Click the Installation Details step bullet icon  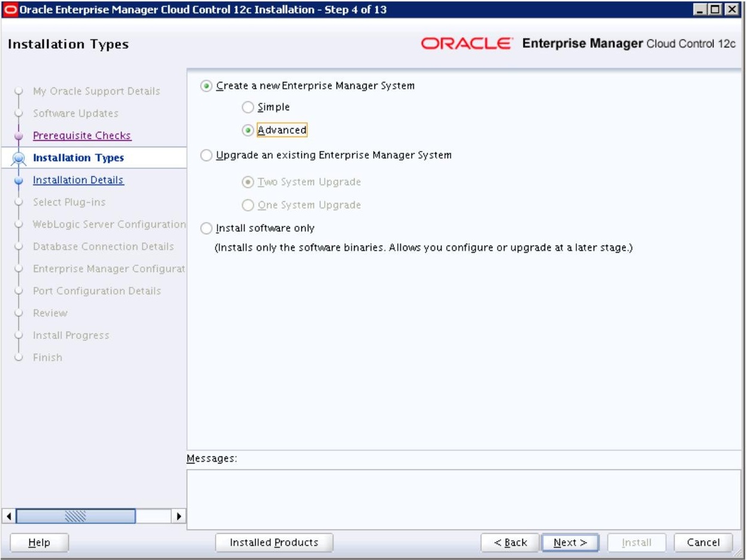pyautogui.click(x=19, y=180)
